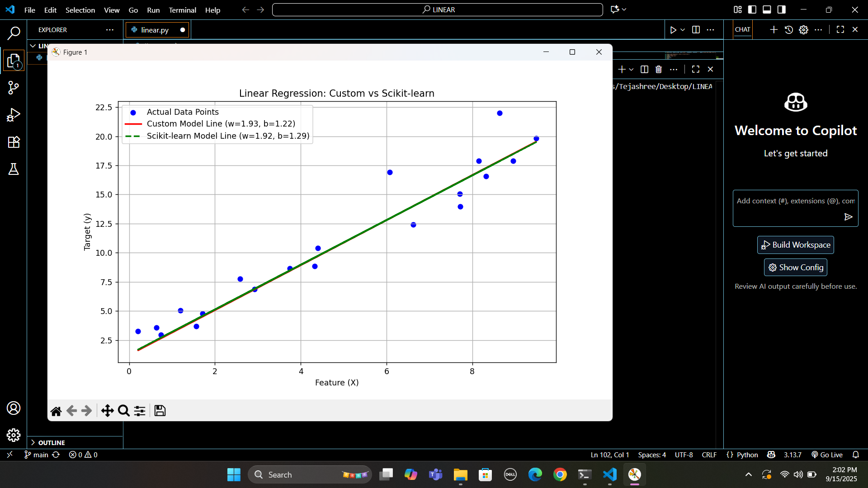Select the matplotlib Pan tool
The image size is (868, 488).
107,411
